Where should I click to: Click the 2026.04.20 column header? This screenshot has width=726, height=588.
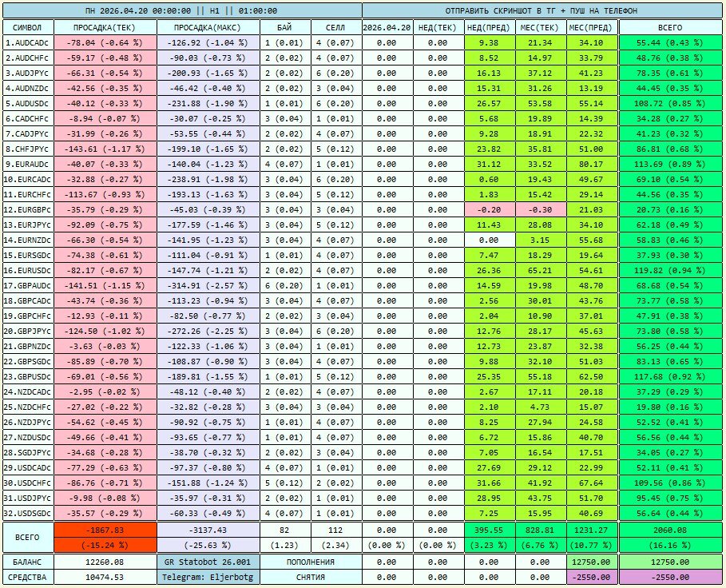tap(387, 27)
